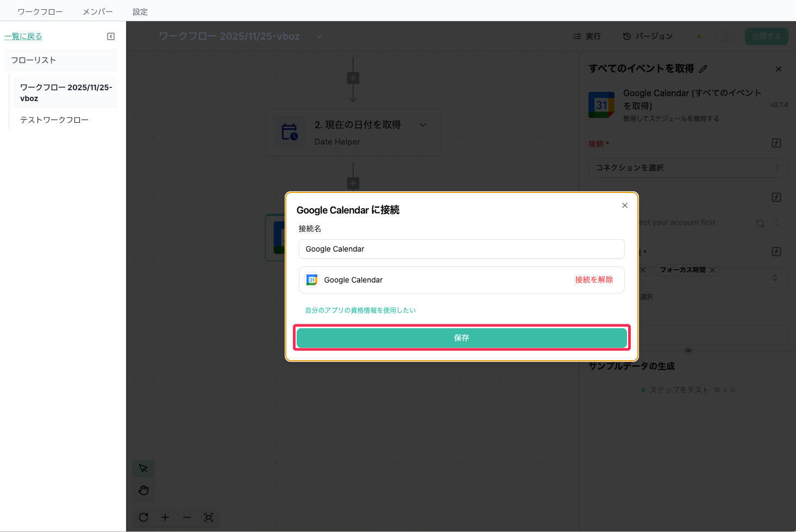Open the バージョン history
Screen dimensions: 796x532
pyautogui.click(x=648, y=36)
